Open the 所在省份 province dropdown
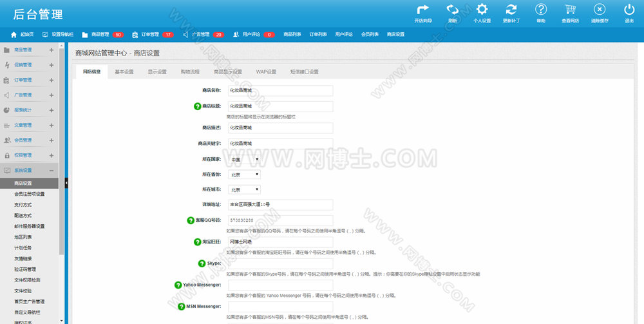The height and width of the screenshot is (324, 644). pos(244,175)
